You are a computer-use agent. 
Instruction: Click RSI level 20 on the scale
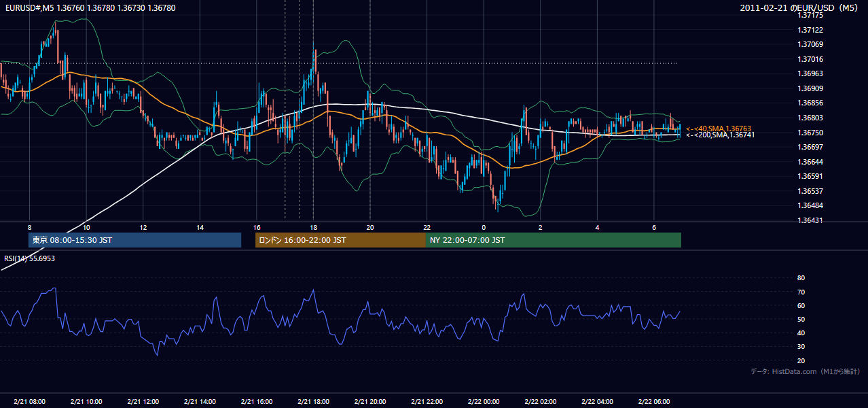tap(801, 360)
